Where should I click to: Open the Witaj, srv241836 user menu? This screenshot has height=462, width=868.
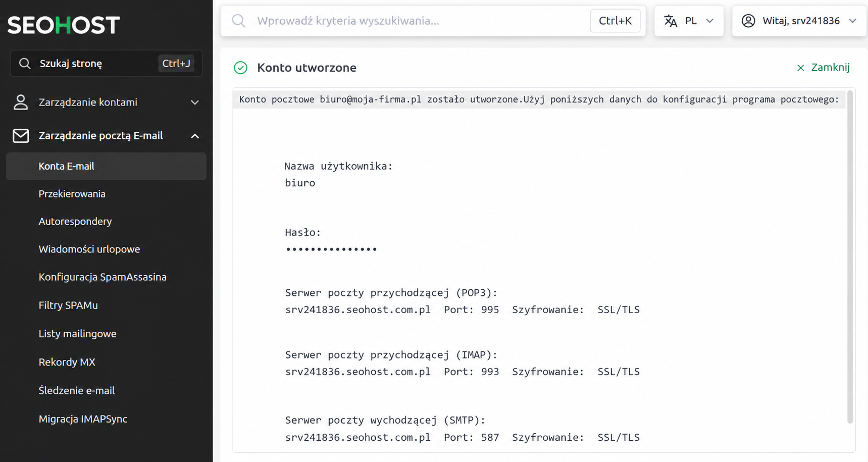point(799,21)
